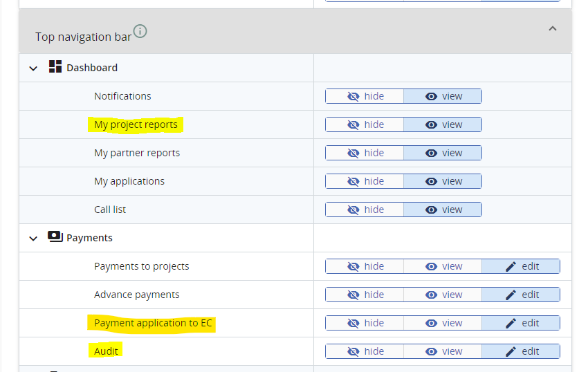Select view for Call list

(443, 210)
